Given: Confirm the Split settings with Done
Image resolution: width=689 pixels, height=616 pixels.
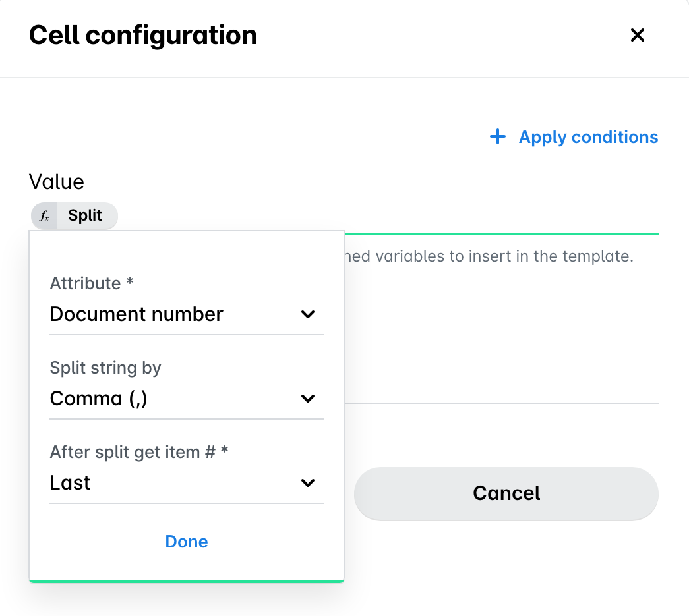Looking at the screenshot, I should [187, 542].
